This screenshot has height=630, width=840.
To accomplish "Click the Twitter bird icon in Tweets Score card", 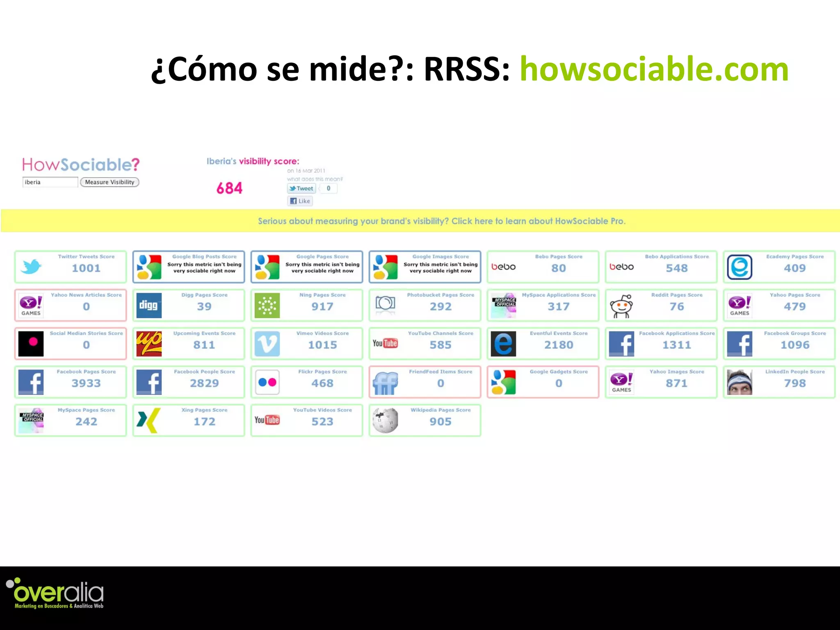I will pyautogui.click(x=31, y=267).
